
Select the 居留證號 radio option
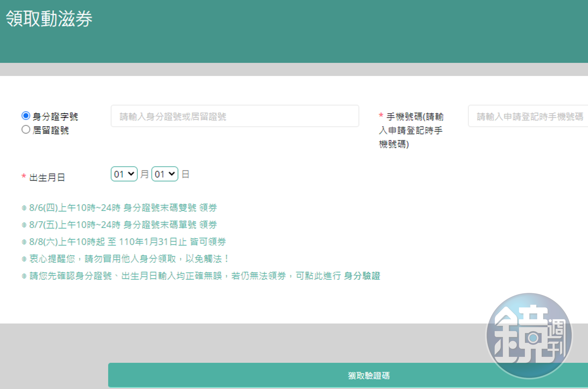pyautogui.click(x=26, y=130)
